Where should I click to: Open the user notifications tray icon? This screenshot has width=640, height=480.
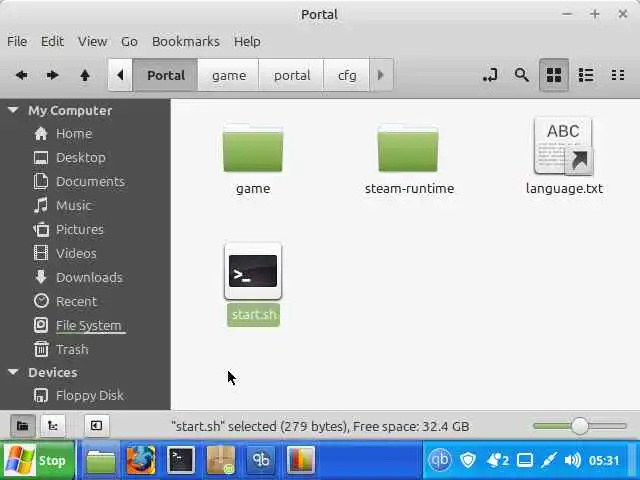point(497,460)
